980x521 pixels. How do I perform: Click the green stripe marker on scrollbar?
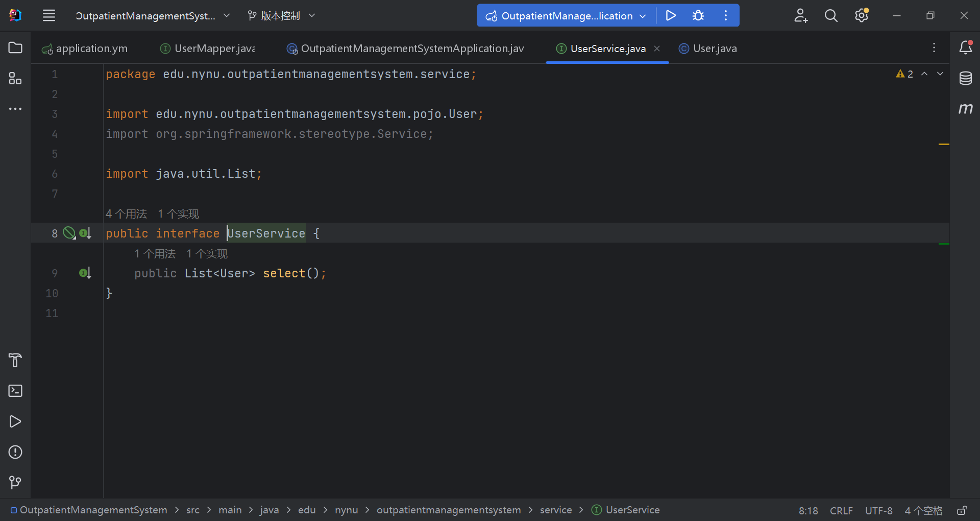[x=944, y=244]
